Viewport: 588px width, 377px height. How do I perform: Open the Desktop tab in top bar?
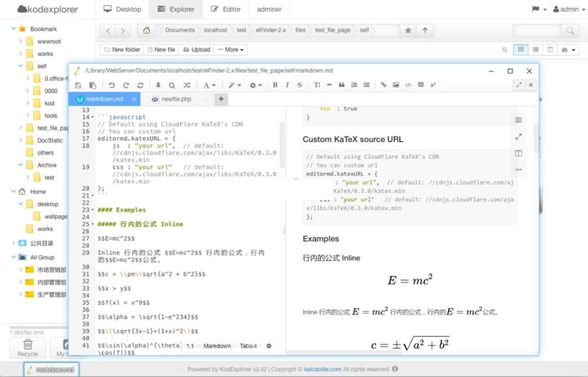tap(123, 10)
